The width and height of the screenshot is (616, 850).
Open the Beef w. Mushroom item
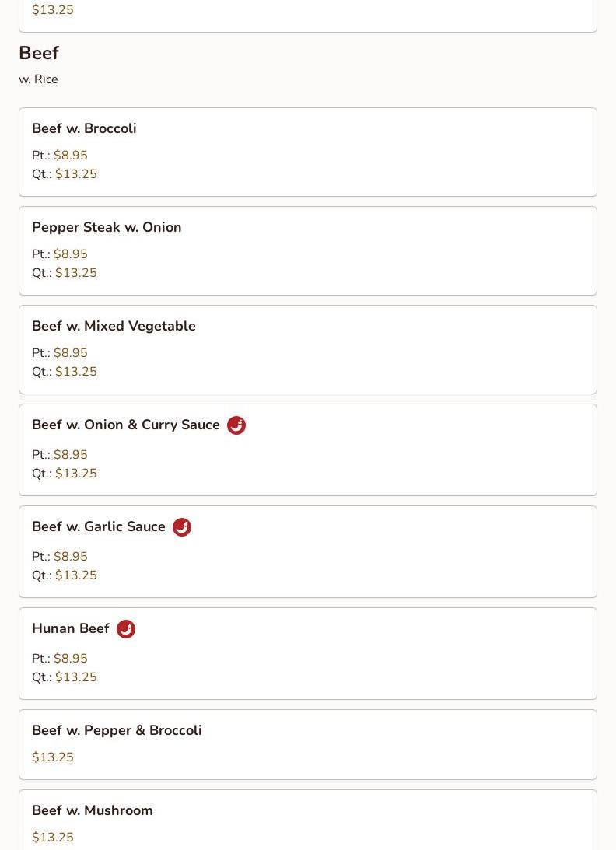tap(93, 811)
